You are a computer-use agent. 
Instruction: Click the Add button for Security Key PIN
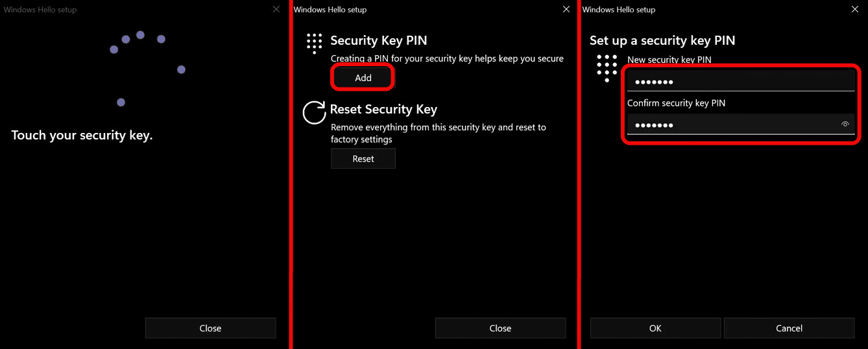pyautogui.click(x=363, y=78)
